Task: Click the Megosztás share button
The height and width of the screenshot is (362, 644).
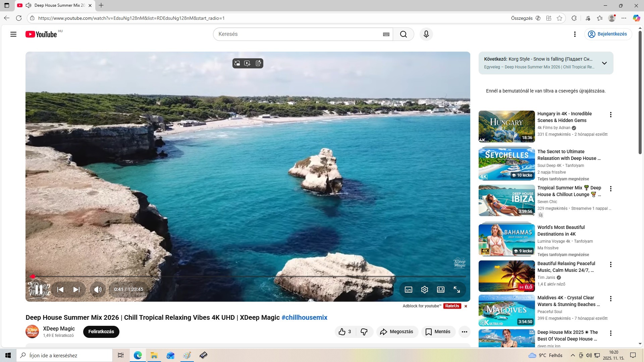Action: pyautogui.click(x=397, y=332)
